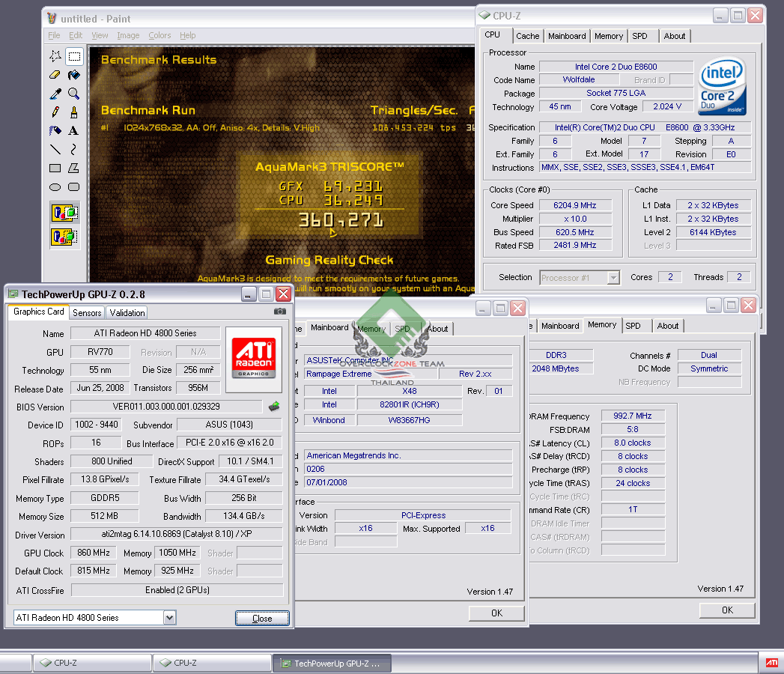Open SPD tab in top CPU-Z window
The image size is (784, 674).
point(639,36)
